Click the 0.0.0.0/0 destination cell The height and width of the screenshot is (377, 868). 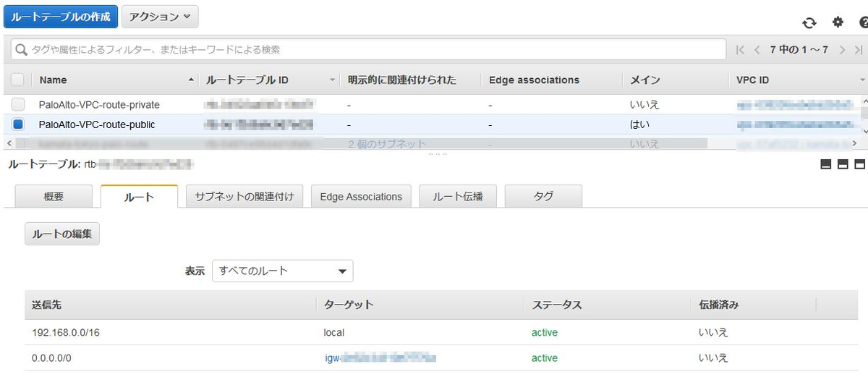pos(51,357)
